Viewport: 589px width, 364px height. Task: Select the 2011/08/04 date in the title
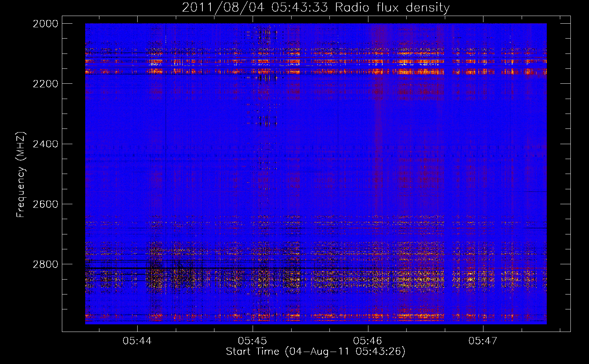tap(223, 7)
